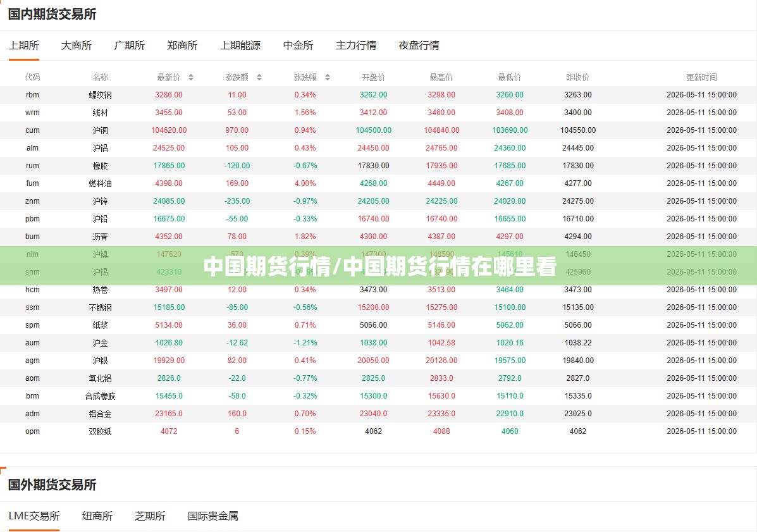Click the -235.00 change amount
The width and height of the screenshot is (757, 532).
pos(237,201)
